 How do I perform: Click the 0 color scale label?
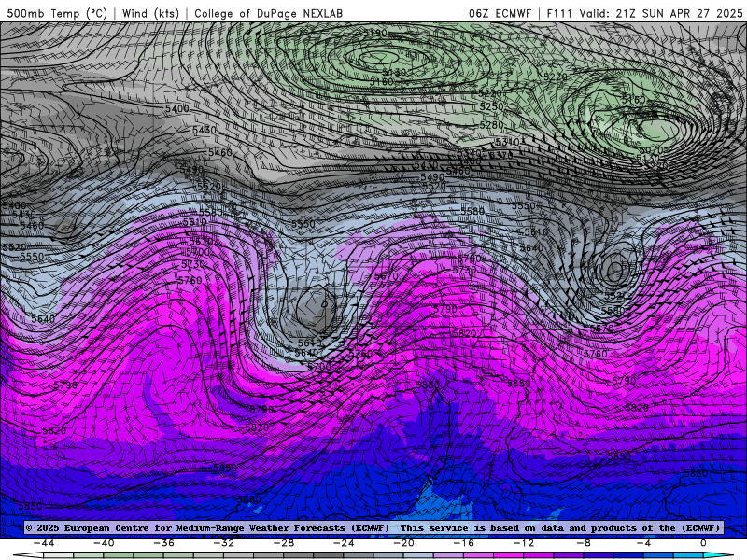[x=703, y=543]
